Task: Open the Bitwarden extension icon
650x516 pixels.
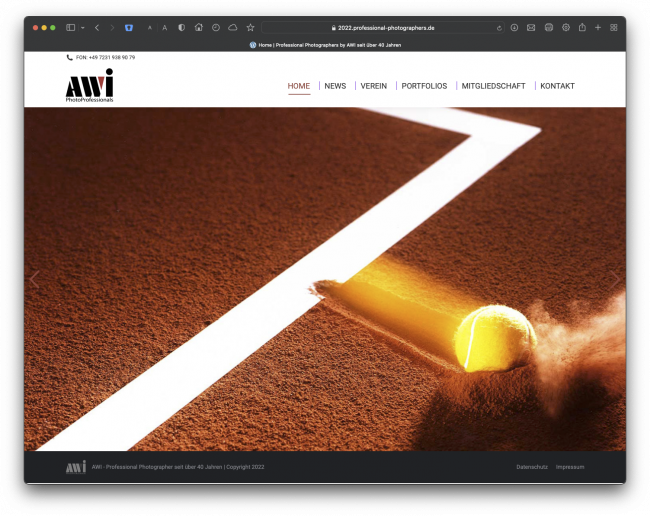Action: [x=129, y=28]
